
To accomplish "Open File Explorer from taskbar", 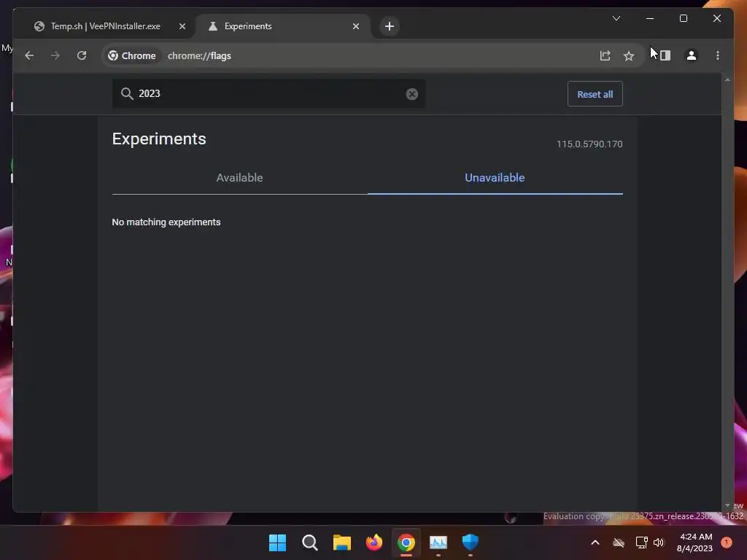I will 341,542.
